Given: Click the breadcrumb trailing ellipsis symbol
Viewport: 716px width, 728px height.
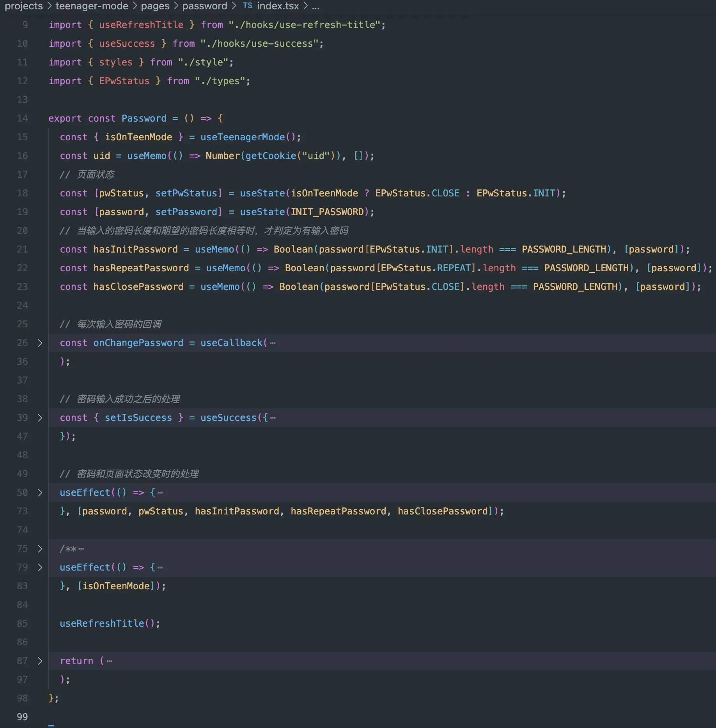Looking at the screenshot, I should click(x=315, y=6).
